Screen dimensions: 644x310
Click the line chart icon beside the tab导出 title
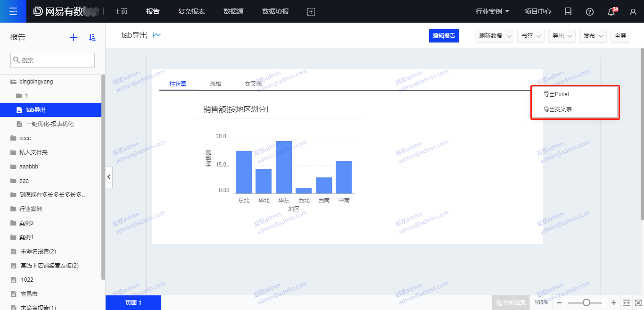[157, 35]
